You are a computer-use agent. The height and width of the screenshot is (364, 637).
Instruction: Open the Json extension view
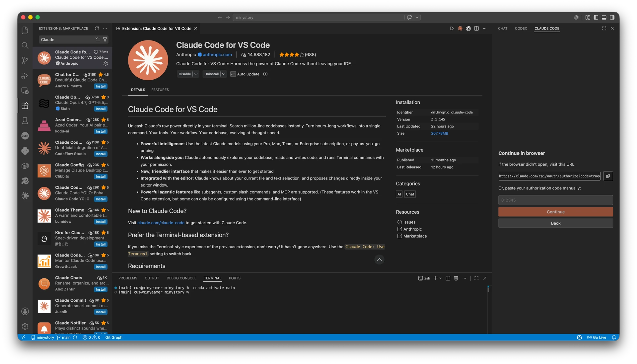coord(25,136)
